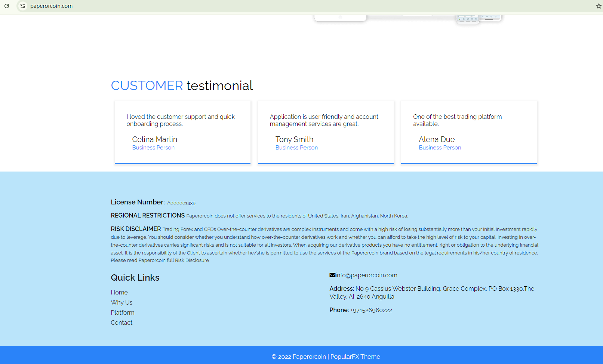Click the phone number +971526960222
The width and height of the screenshot is (603, 364).
[371, 310]
